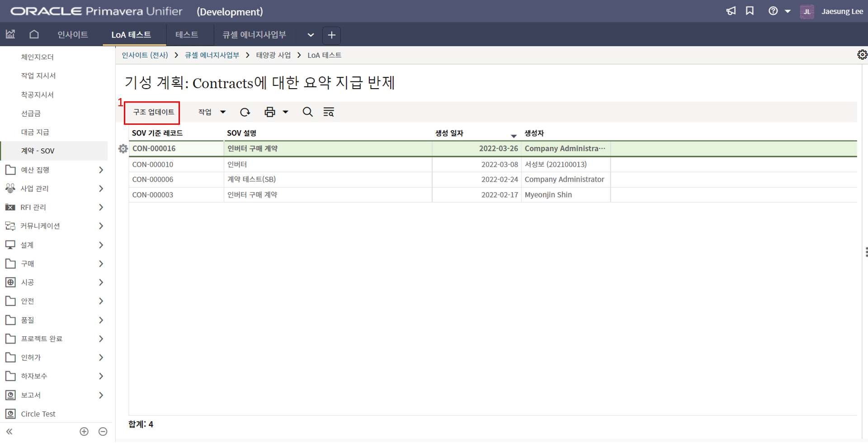Viewport: 868px width, 443px height.
Task: Expand the 작업 dropdown menu
Action: point(212,112)
